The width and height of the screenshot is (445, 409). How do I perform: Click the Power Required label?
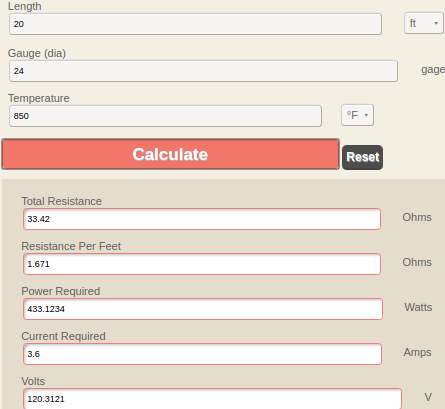click(x=61, y=291)
